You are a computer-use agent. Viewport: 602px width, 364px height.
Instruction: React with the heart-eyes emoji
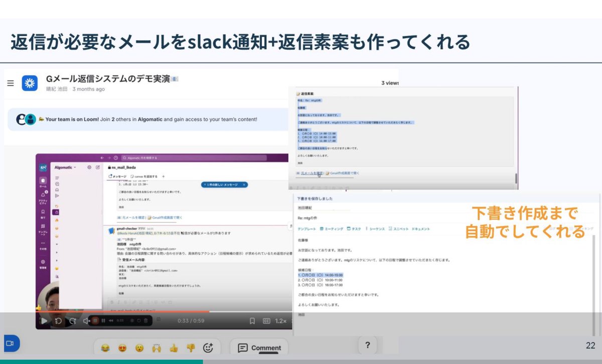click(x=122, y=347)
